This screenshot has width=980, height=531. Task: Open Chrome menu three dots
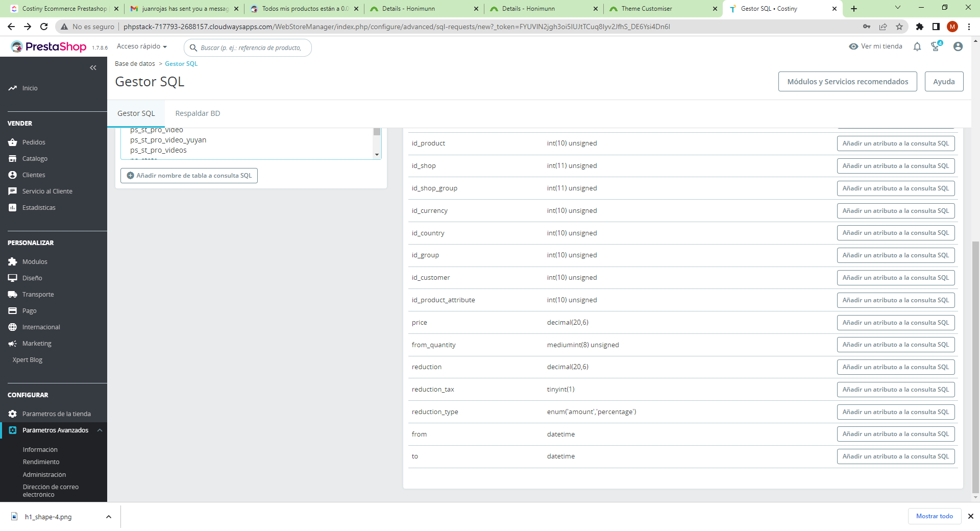click(969, 27)
